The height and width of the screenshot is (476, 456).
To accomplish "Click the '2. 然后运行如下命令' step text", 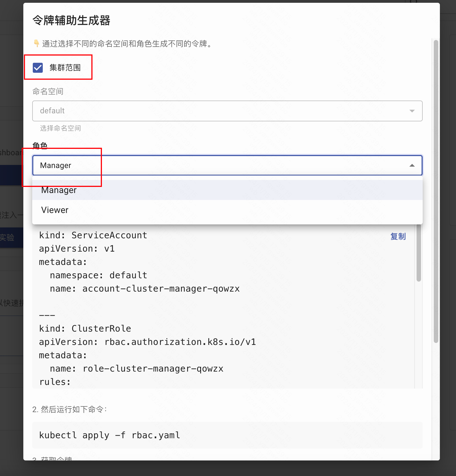I will point(70,409).
